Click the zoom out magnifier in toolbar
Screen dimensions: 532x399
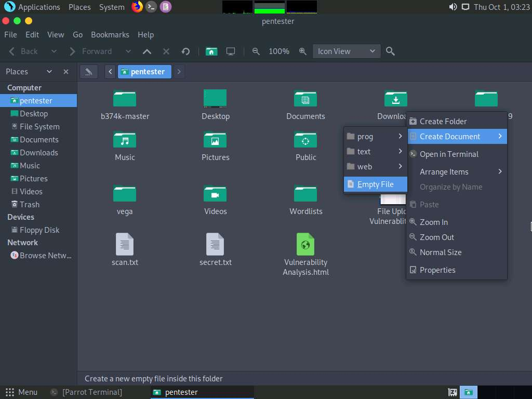256,51
